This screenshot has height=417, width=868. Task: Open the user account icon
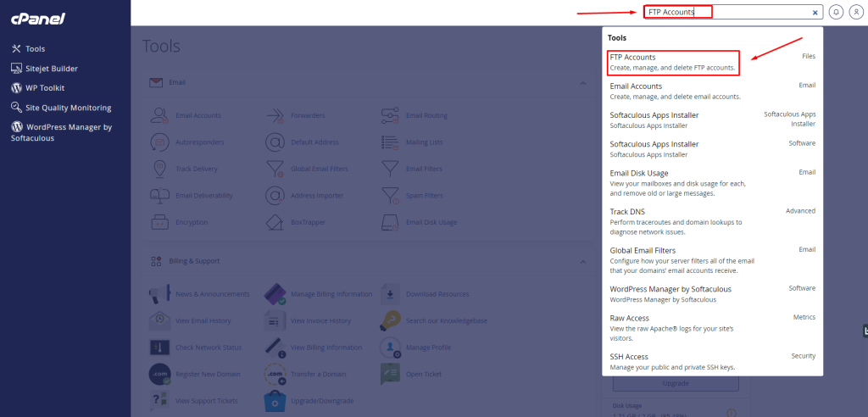(856, 12)
